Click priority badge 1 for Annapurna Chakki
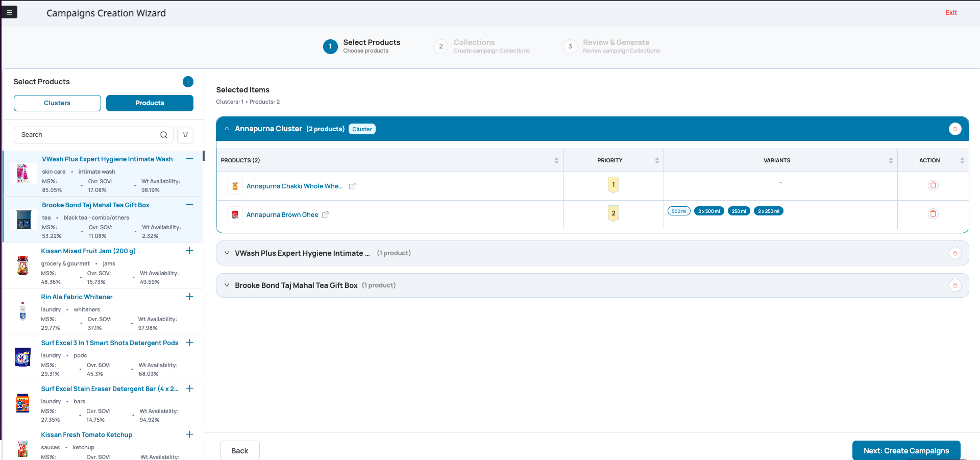This screenshot has height=460, width=980. tap(614, 185)
